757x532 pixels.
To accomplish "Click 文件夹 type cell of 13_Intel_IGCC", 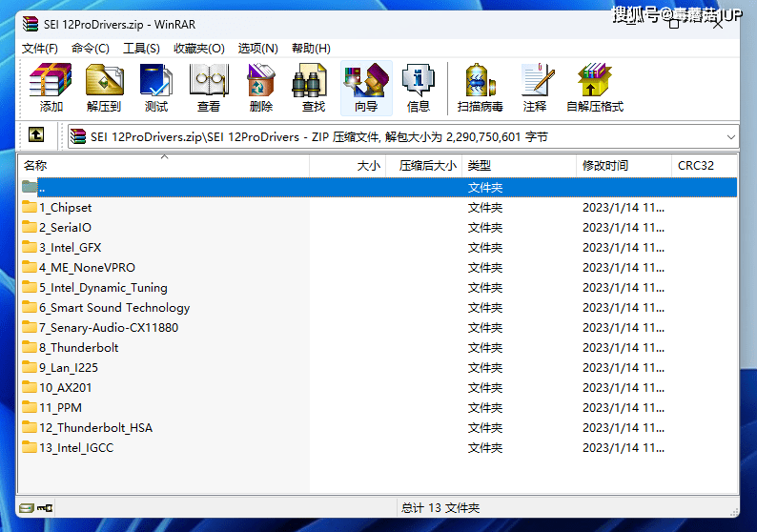I will point(485,447).
